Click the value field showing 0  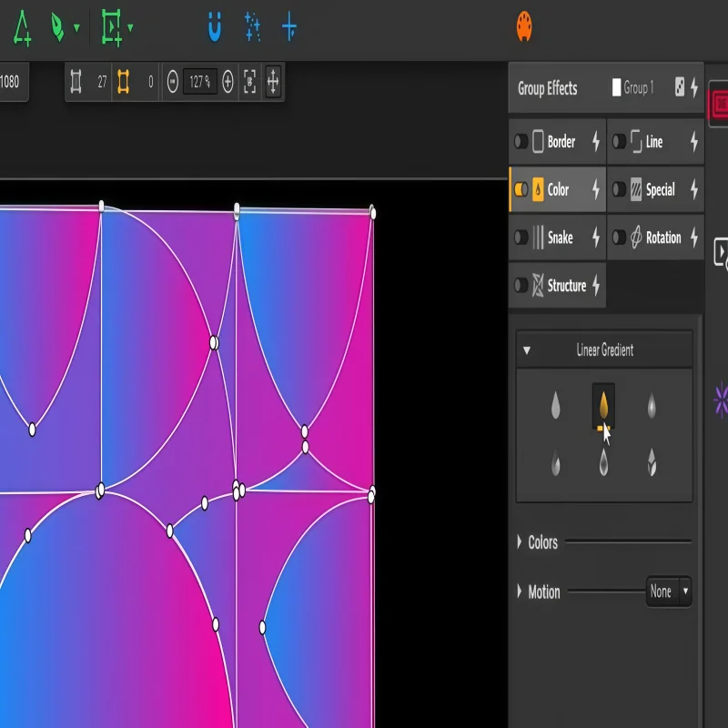pos(150,82)
